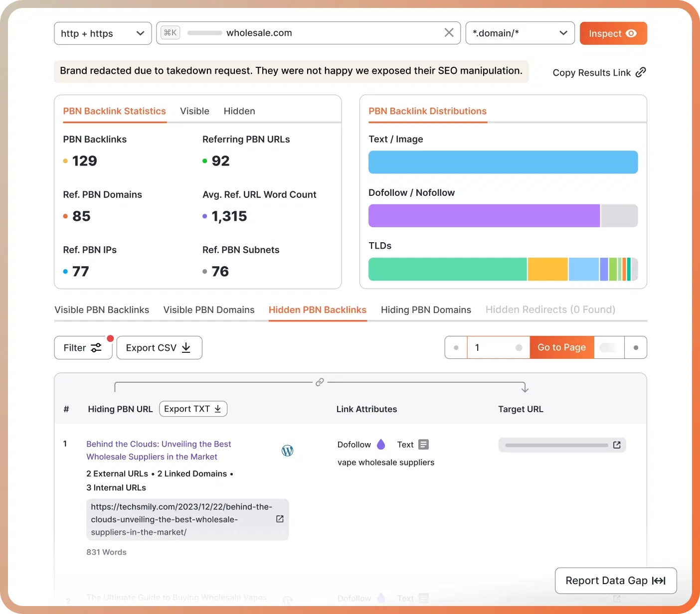This screenshot has width=700, height=614.
Task: Open the techsmily URL external link icon
Action: coord(280,519)
